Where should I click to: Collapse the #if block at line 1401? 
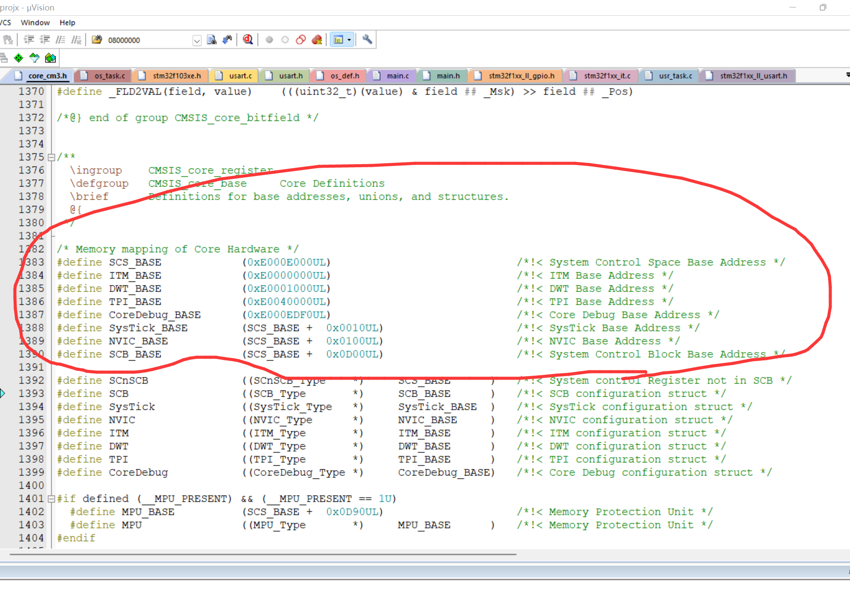coord(51,499)
